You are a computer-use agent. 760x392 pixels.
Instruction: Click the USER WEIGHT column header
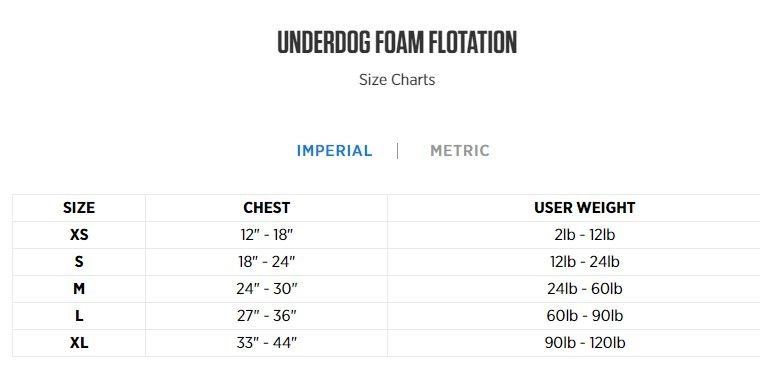point(585,208)
